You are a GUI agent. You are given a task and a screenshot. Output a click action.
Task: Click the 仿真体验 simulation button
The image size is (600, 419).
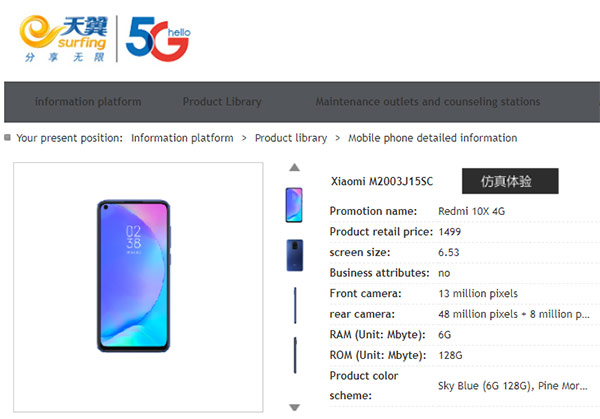510,181
